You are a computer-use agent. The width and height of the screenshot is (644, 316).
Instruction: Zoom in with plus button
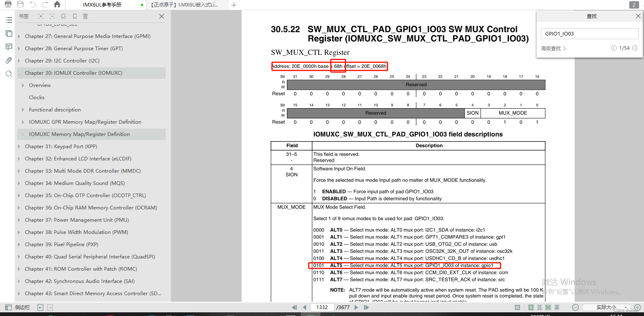[637, 307]
